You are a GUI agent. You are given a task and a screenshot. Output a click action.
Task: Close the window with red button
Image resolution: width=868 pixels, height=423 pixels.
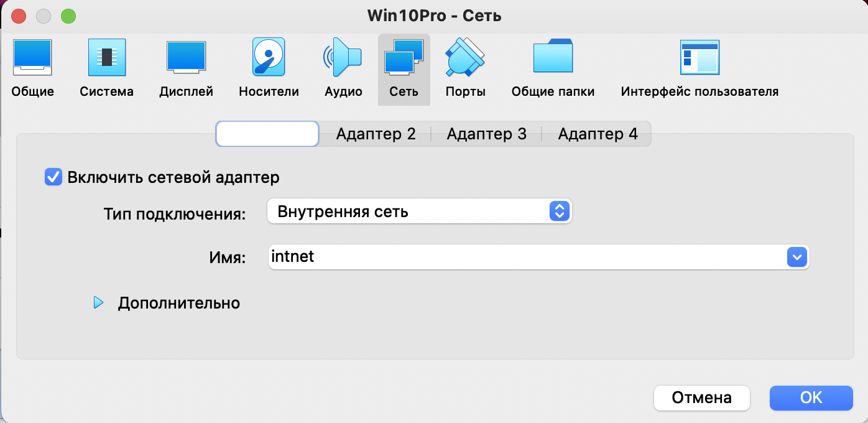pyautogui.click(x=19, y=16)
